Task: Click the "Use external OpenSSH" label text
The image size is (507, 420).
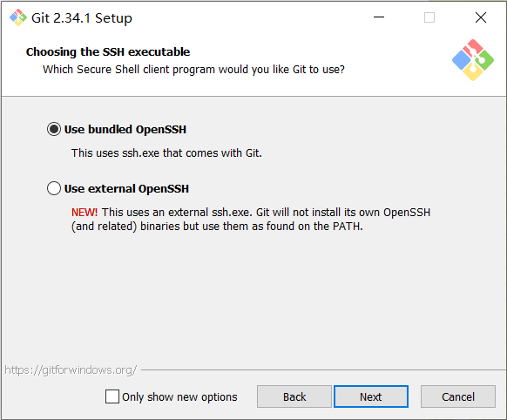Action: coord(126,188)
